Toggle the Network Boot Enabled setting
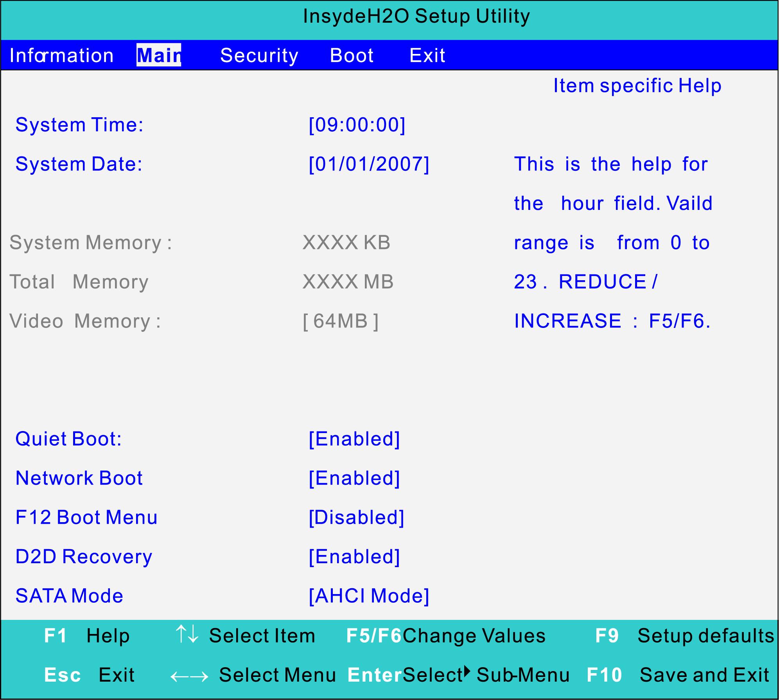Screen dimensions: 779x700 (354, 478)
